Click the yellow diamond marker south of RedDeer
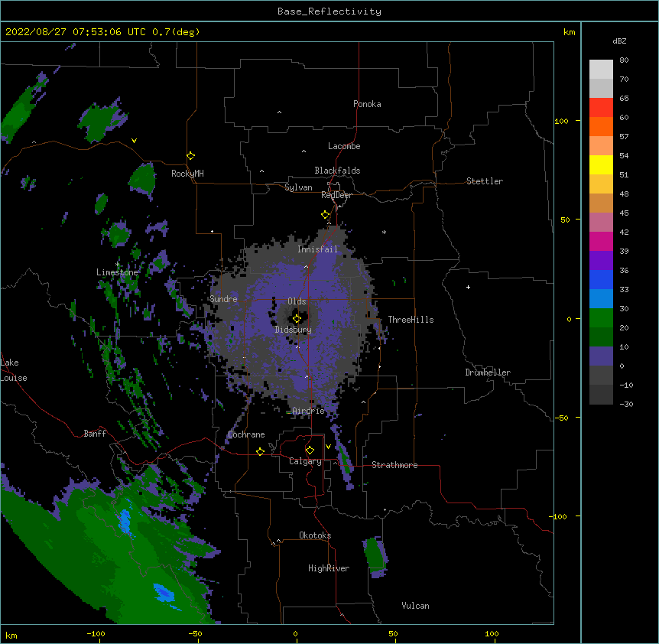The image size is (659, 644). pos(325,215)
